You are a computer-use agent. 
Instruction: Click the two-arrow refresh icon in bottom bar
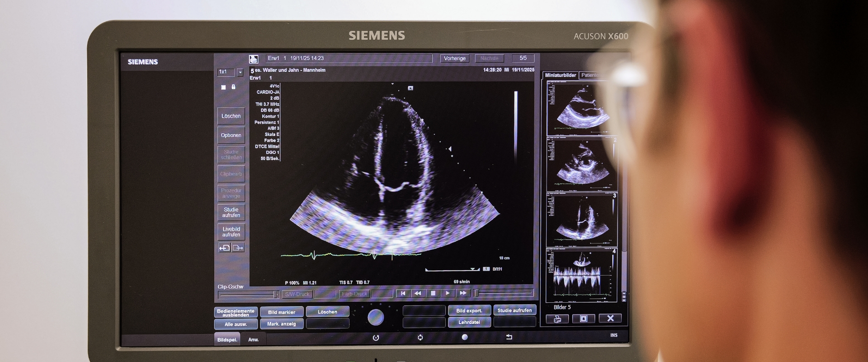tap(420, 338)
